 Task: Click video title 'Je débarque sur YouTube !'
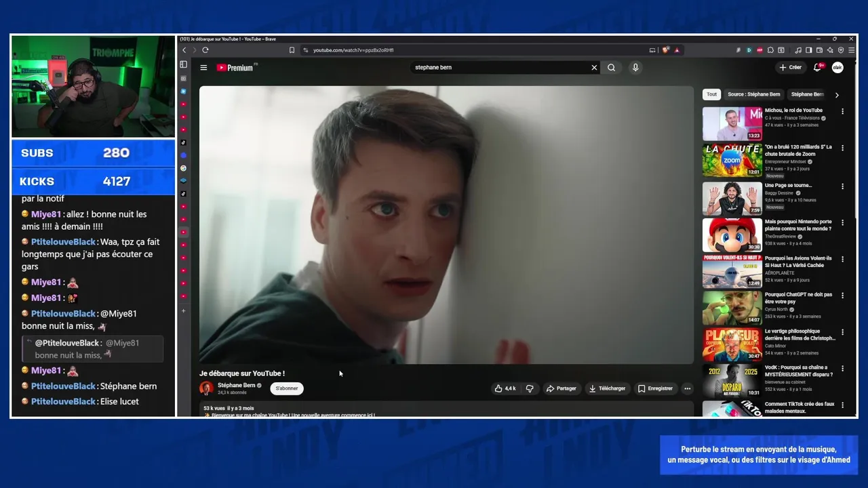pyautogui.click(x=242, y=373)
